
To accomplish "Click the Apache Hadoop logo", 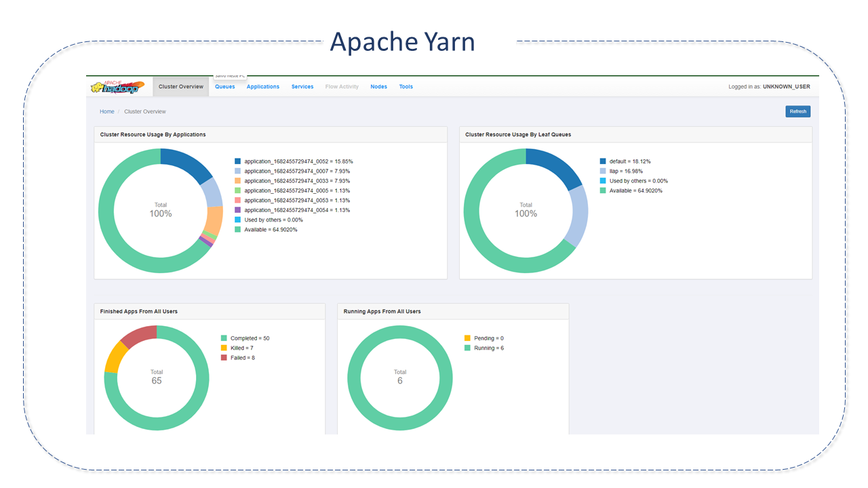I will point(118,87).
